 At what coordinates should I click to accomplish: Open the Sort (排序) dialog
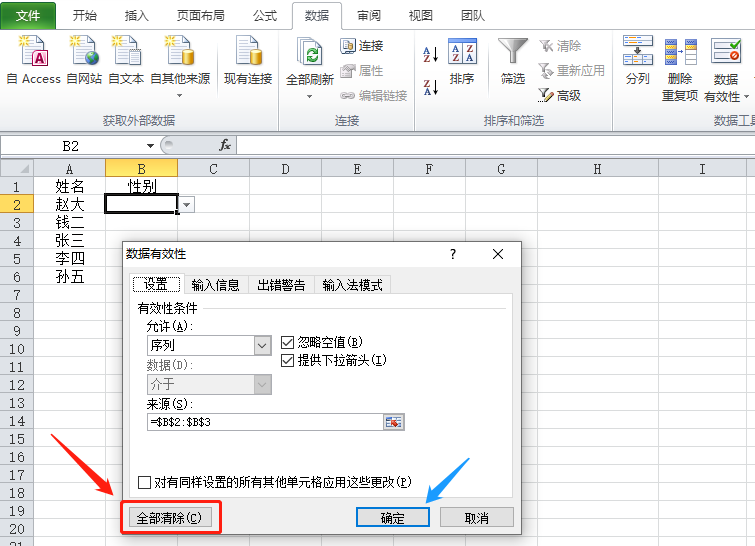[x=462, y=61]
